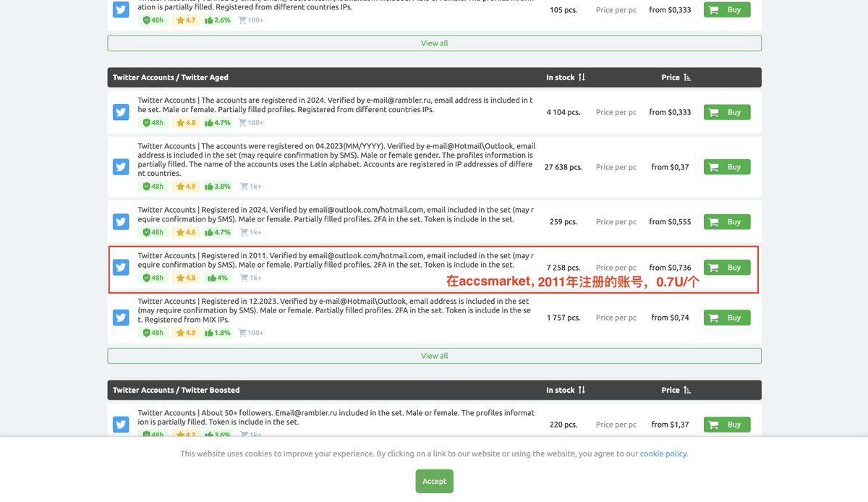Open the Registered in 2011 accounts description
Viewport: 868px width, 502px height.
[336, 260]
